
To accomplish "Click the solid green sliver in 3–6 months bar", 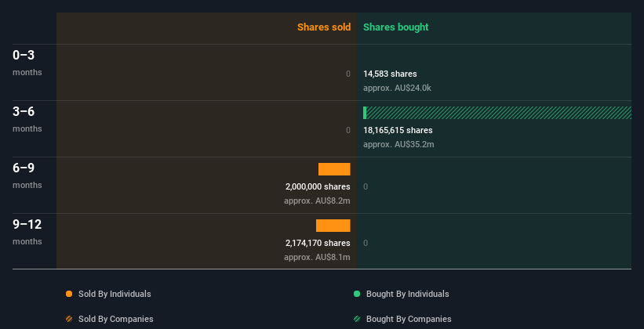I will (365, 113).
